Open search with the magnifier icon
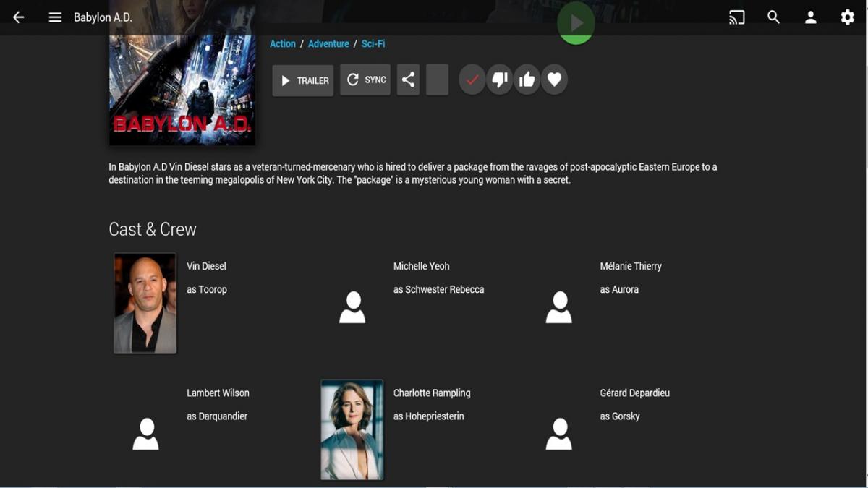 click(x=773, y=17)
